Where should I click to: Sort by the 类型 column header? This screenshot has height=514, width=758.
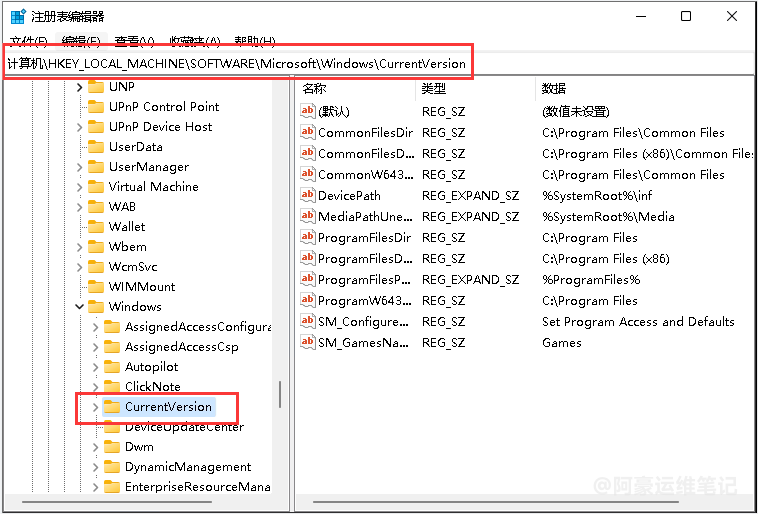(x=476, y=88)
